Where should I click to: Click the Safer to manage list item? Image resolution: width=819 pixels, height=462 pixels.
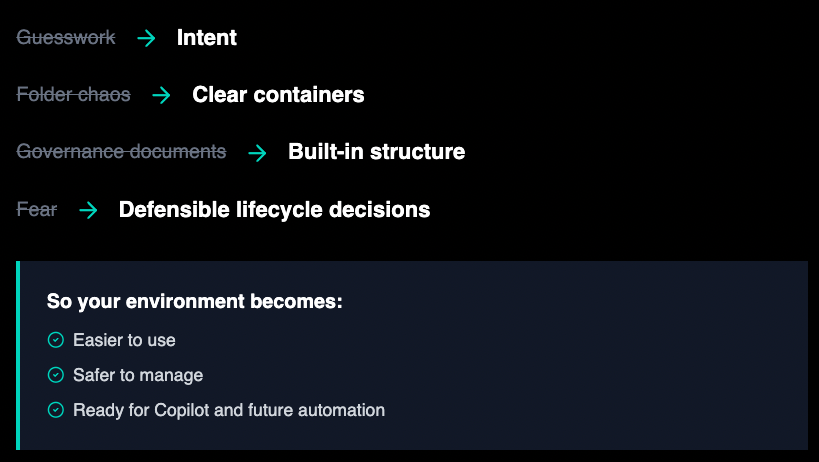click(x=138, y=375)
